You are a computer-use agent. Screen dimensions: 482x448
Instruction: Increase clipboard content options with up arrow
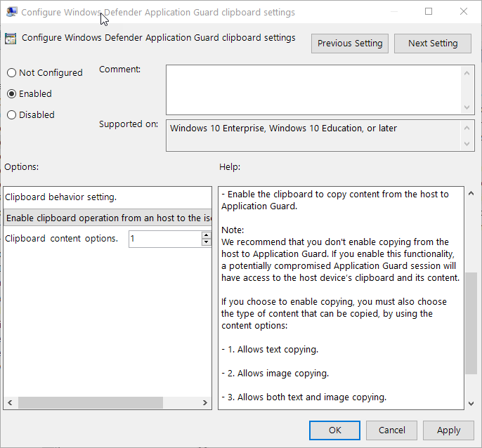[x=207, y=235]
